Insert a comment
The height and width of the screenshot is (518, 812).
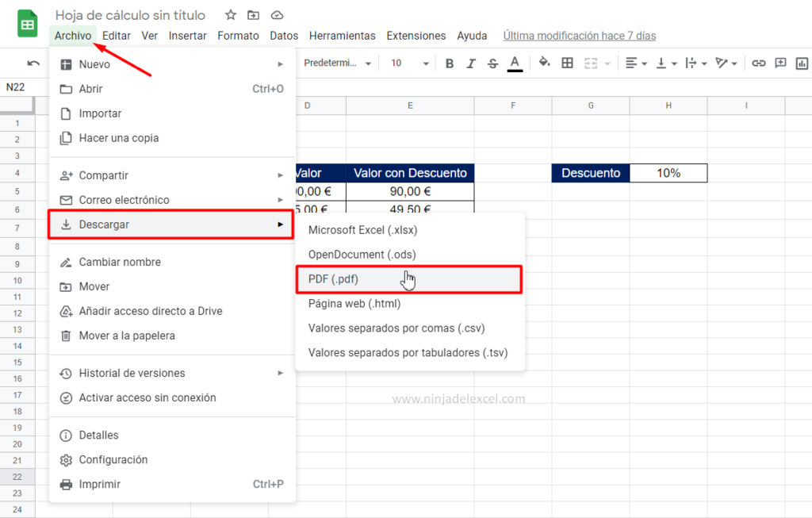[x=779, y=63]
